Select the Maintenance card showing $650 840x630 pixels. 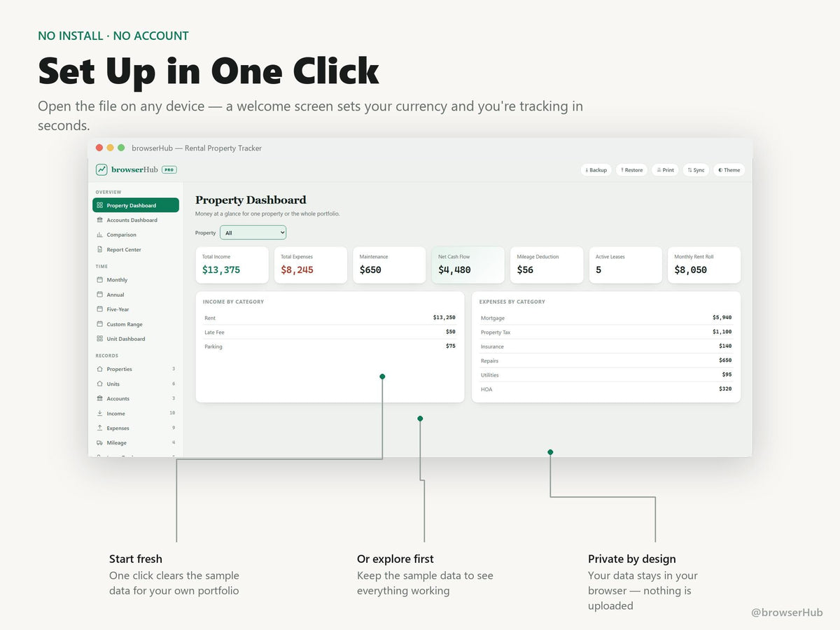coord(389,265)
